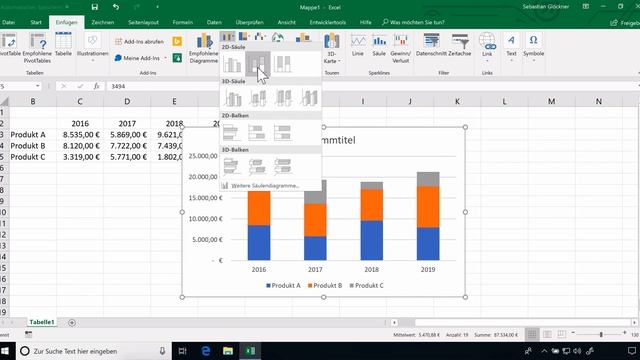Viewport: 640px width, 360px height.
Task: Open the hierarchy chart dropdown
Action: (x=244, y=37)
